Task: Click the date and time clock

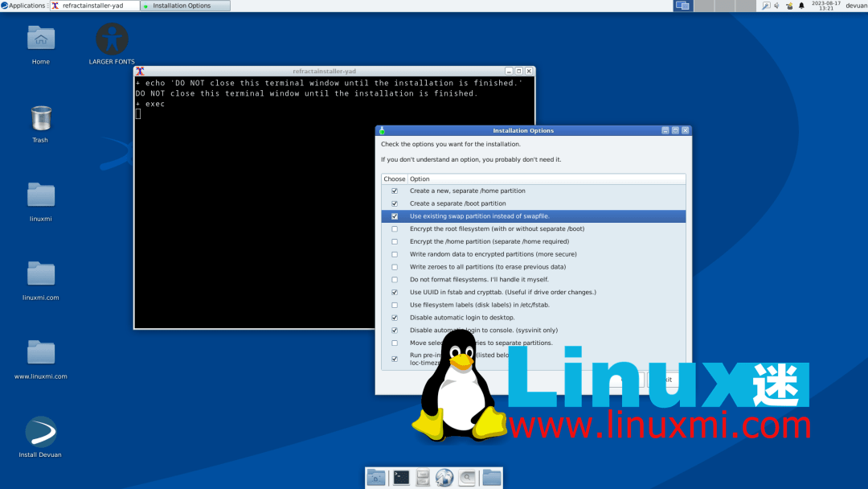Action: point(826,6)
